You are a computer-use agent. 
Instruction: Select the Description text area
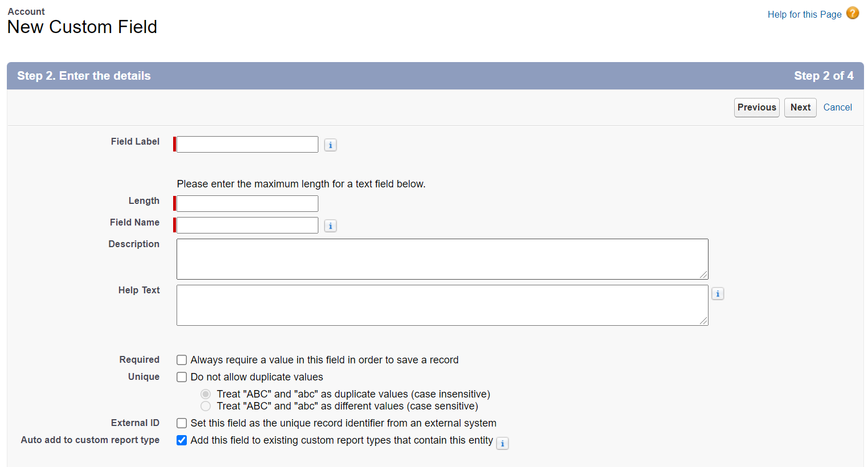pos(442,259)
